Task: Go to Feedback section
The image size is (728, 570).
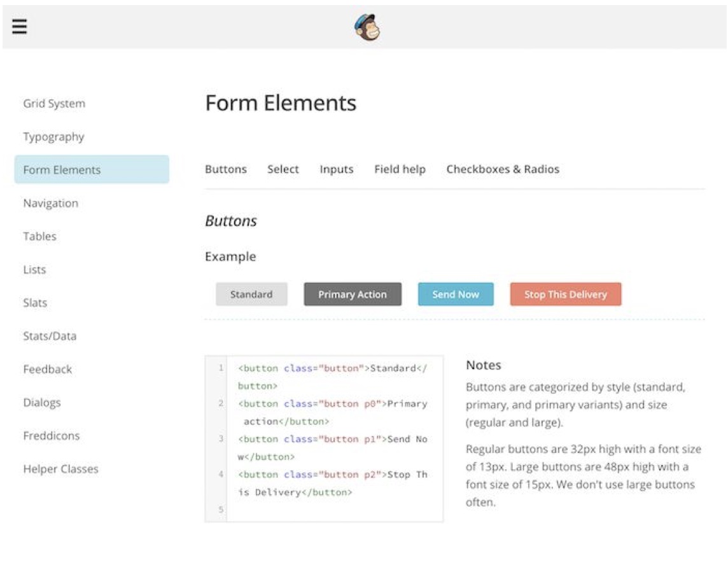Action: click(x=48, y=370)
